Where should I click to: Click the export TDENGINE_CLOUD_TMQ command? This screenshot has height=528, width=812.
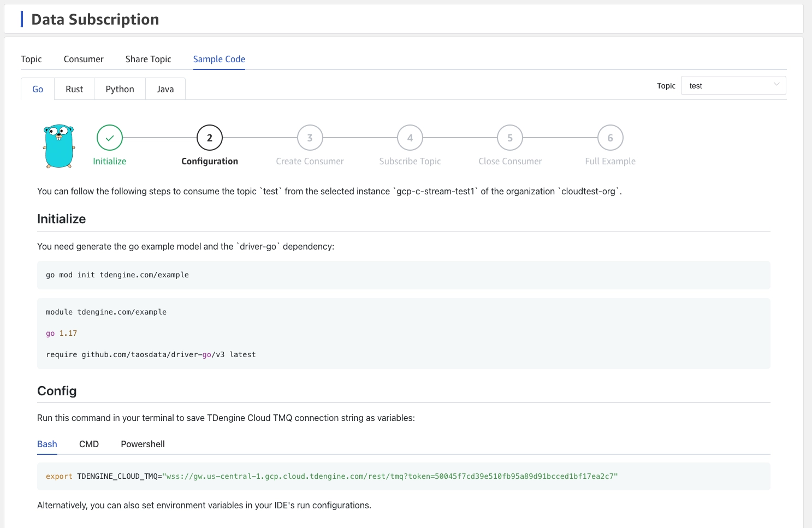coord(332,476)
